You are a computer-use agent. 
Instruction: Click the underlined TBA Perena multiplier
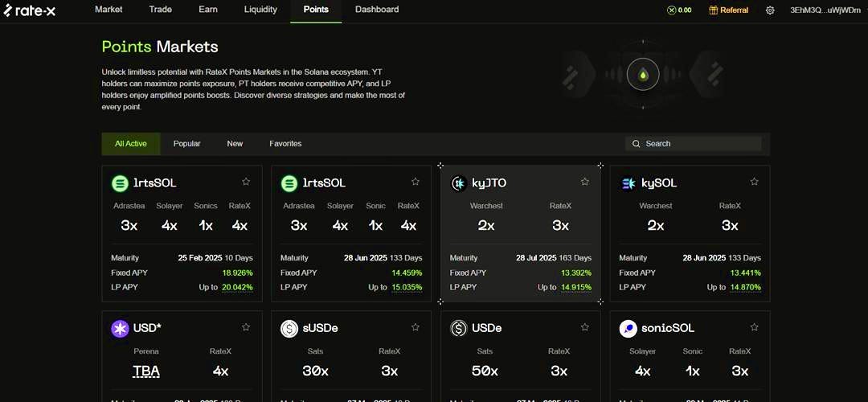tap(146, 371)
